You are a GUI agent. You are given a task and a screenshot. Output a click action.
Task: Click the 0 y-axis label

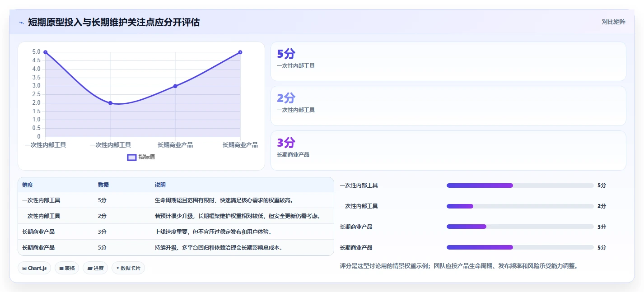pos(39,137)
